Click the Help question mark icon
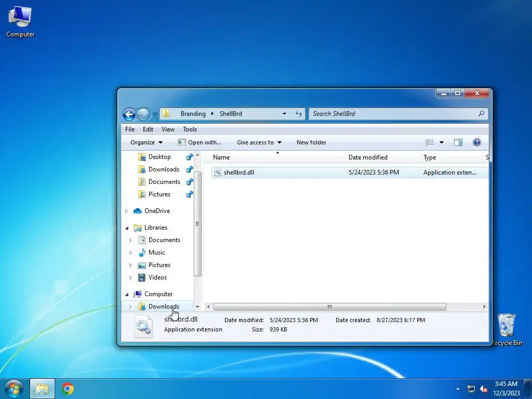Image resolution: width=532 pixels, height=399 pixels. [477, 142]
